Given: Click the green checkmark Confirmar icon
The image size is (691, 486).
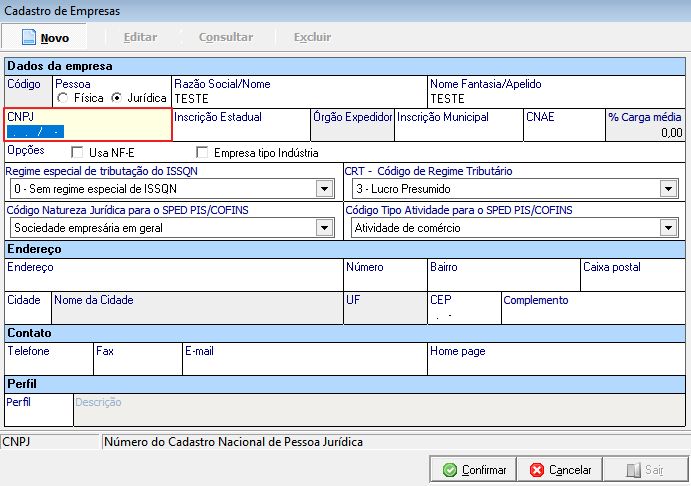Looking at the screenshot, I should 450,470.
